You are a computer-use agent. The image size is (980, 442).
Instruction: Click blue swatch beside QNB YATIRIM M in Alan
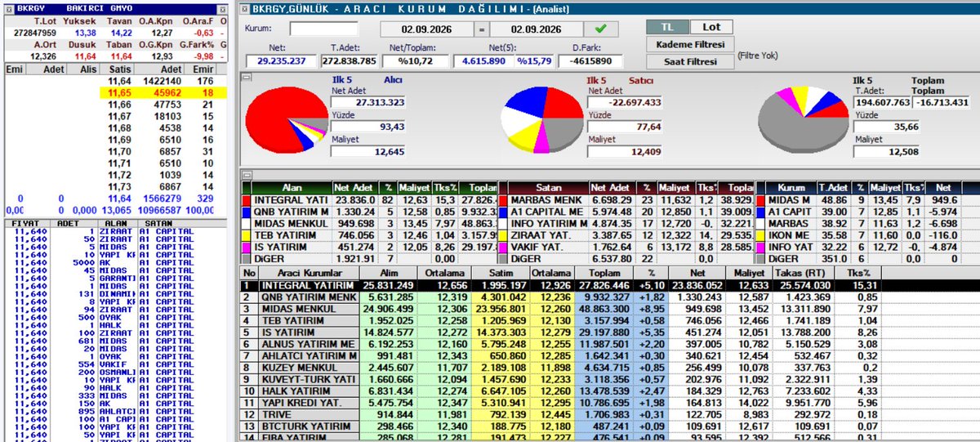(247, 212)
